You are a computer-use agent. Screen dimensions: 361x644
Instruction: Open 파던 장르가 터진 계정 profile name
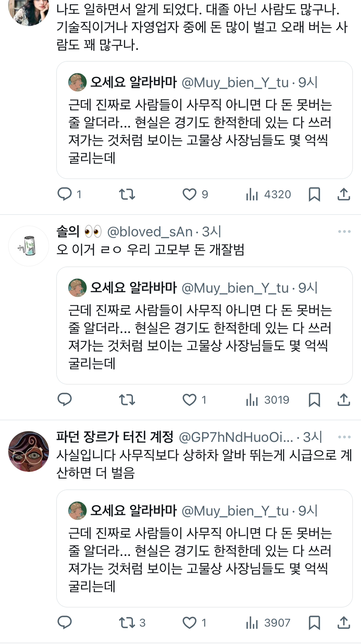click(x=115, y=437)
